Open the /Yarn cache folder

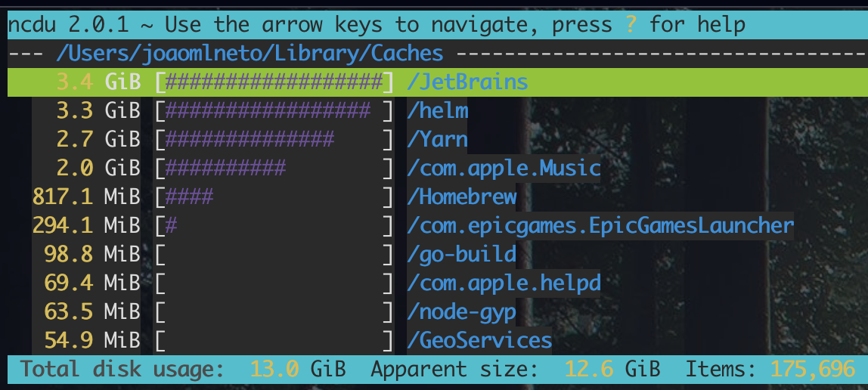438,139
